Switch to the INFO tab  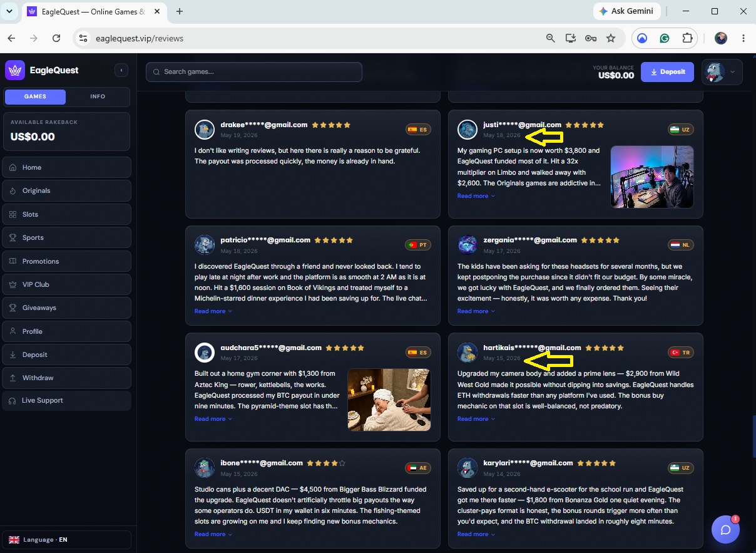(98, 96)
